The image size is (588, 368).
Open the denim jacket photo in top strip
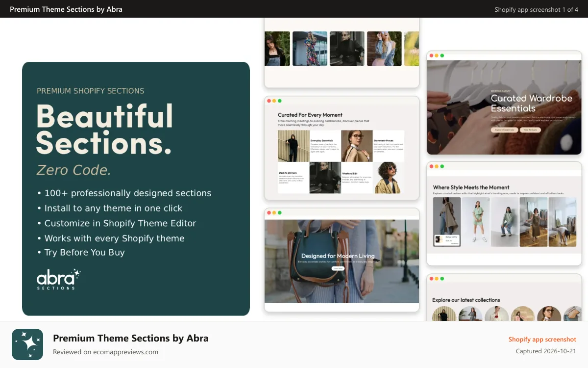point(384,49)
